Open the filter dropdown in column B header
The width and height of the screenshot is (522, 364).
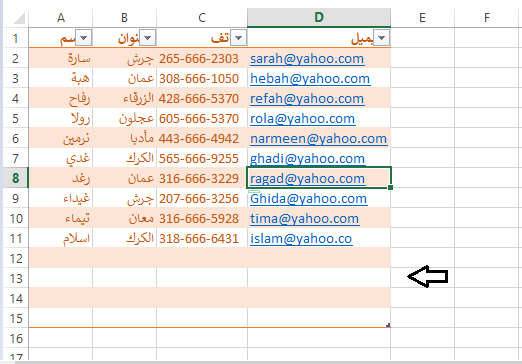click(x=148, y=38)
